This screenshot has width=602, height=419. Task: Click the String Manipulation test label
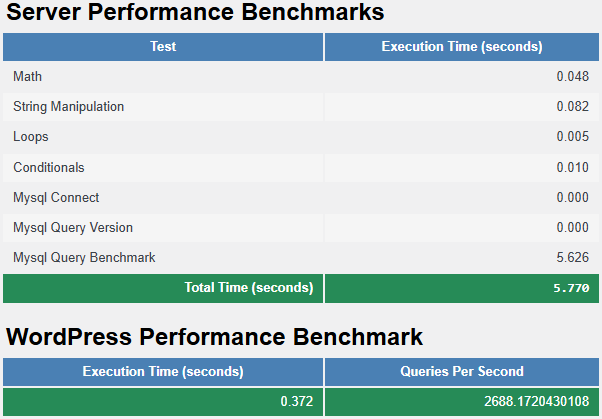pyautogui.click(x=69, y=107)
